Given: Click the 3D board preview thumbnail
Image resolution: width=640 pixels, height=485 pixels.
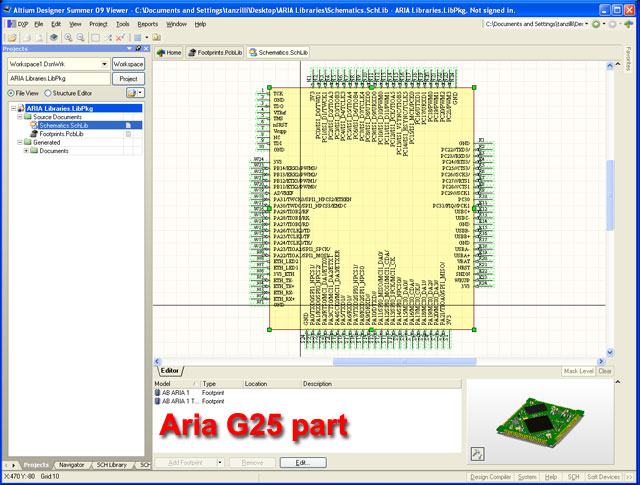Looking at the screenshot, I should [x=540, y=422].
